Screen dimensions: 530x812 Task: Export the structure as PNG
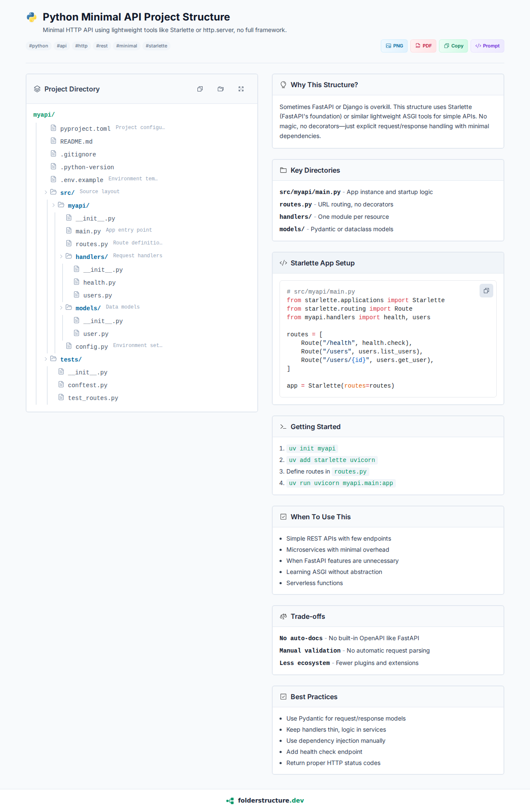click(x=394, y=46)
